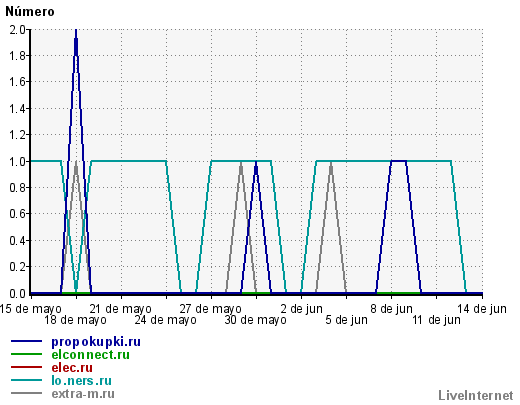Click the dark blue propokupki.ru line swatch
520x405 pixels.
tap(26, 341)
